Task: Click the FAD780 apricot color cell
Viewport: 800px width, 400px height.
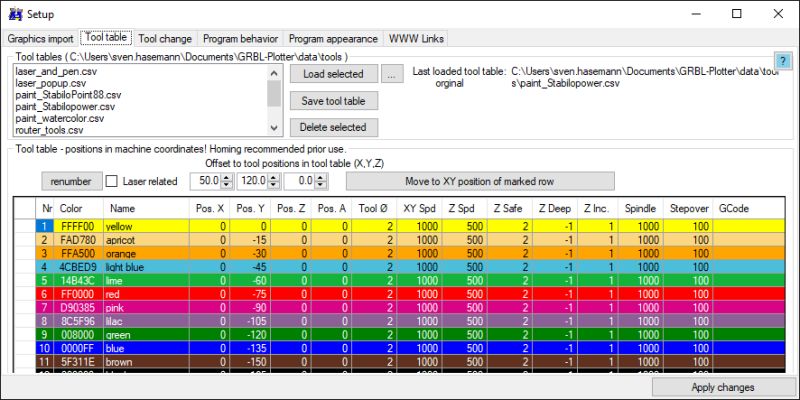Action: [x=79, y=240]
